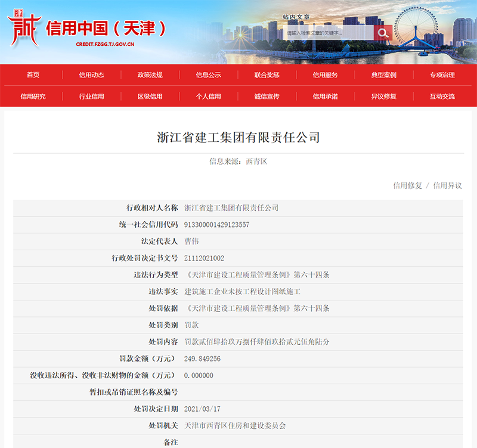Click the 违法行为类型 regulation text
The width and height of the screenshot is (477, 448).
257,275
